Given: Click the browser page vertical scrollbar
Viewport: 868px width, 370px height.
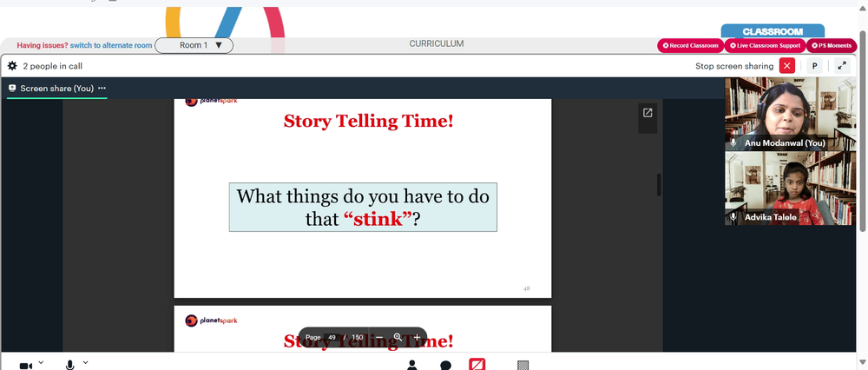Looking at the screenshot, I should coord(863,131).
